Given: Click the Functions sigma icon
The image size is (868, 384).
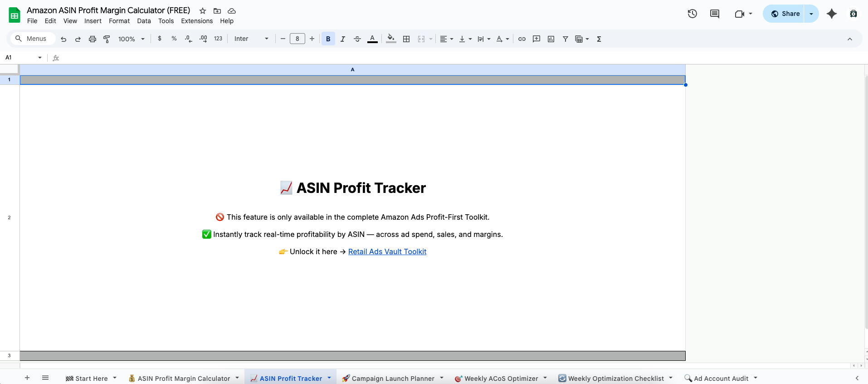Looking at the screenshot, I should tap(599, 39).
